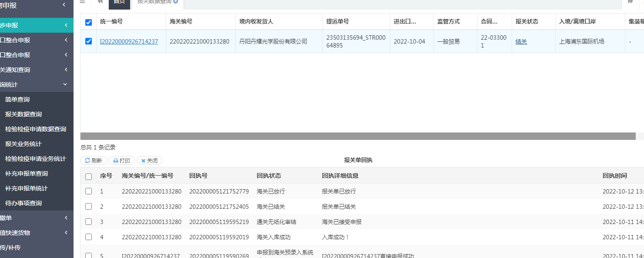Click the horizontal scrollbar under the top table
The height and width of the screenshot is (258, 644).
pyautogui.click(x=358, y=136)
